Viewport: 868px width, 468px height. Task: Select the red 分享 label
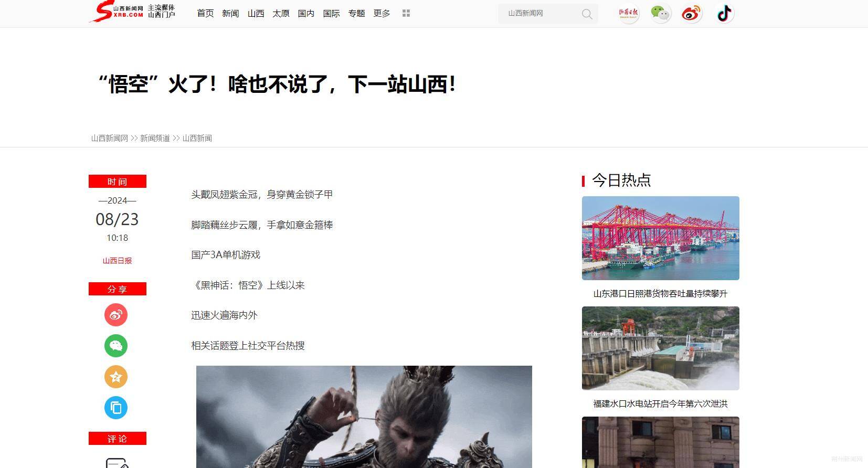[x=118, y=289]
